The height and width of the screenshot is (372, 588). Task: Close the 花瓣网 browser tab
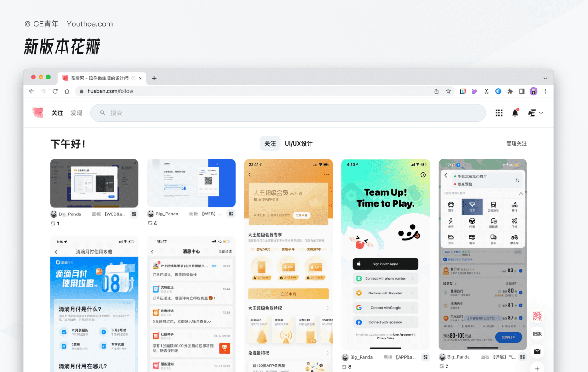pyautogui.click(x=140, y=78)
